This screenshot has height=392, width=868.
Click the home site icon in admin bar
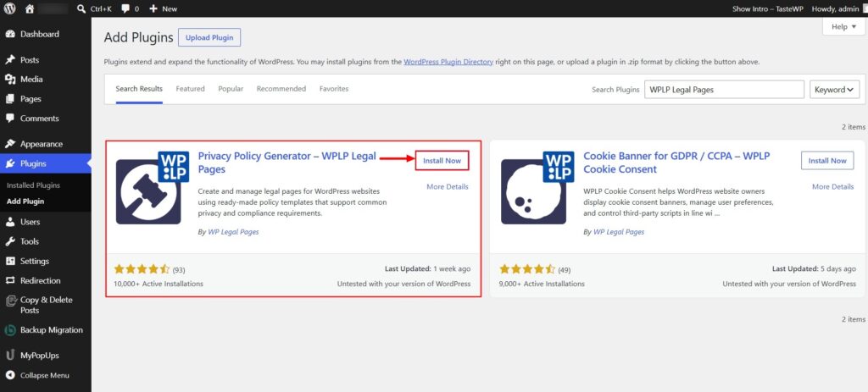tap(30, 8)
